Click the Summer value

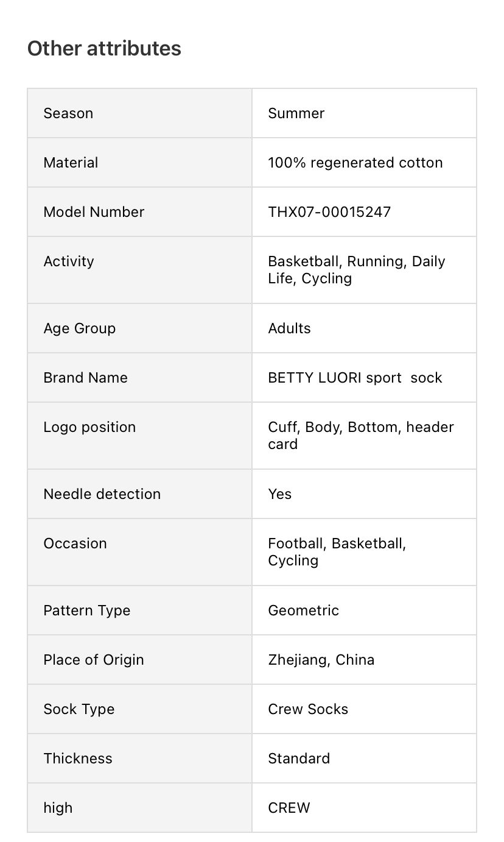coord(296,113)
